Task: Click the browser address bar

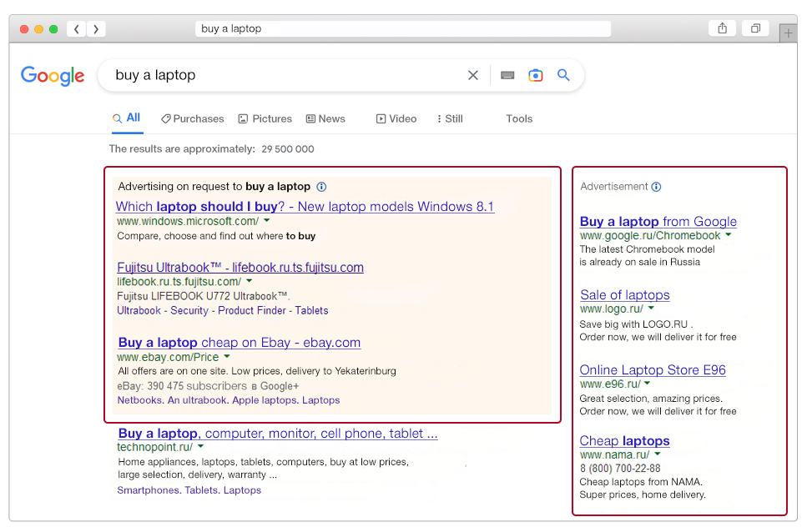Action: click(403, 29)
